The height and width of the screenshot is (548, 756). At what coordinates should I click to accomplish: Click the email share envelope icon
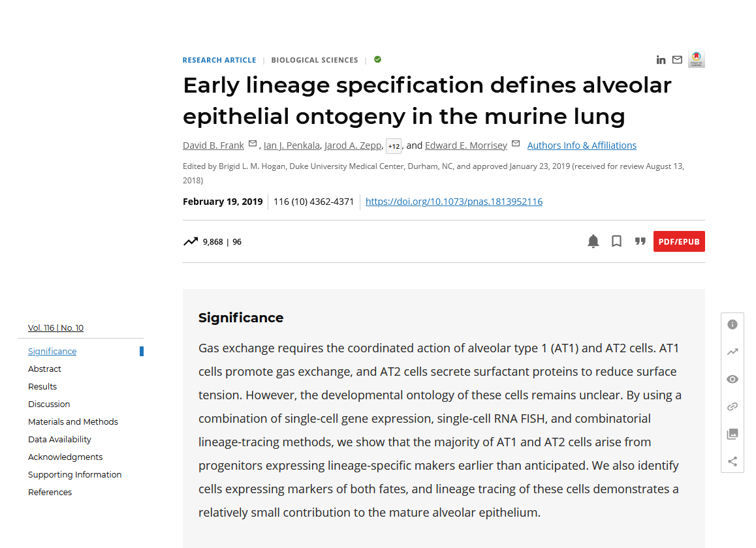pos(677,60)
